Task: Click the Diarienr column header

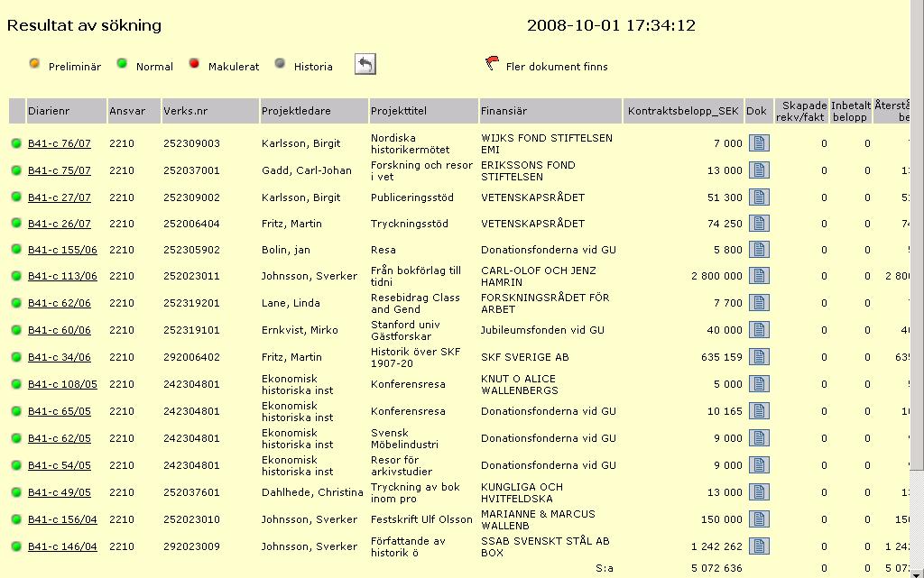Action: click(x=66, y=111)
